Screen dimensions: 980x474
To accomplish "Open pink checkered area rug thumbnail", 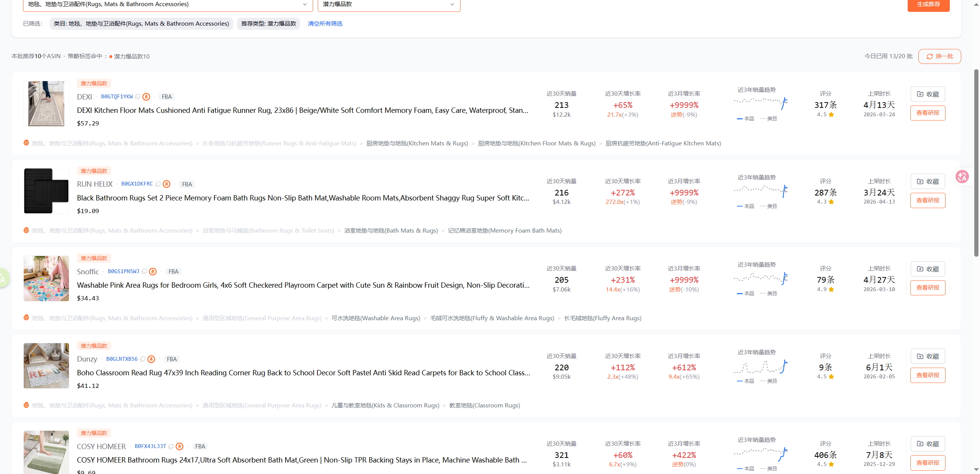I will 46,279.
